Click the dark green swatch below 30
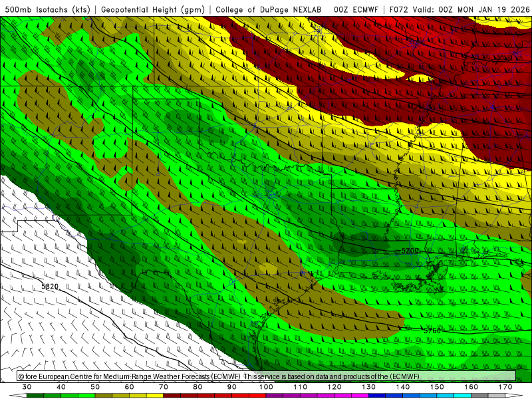 35,396
